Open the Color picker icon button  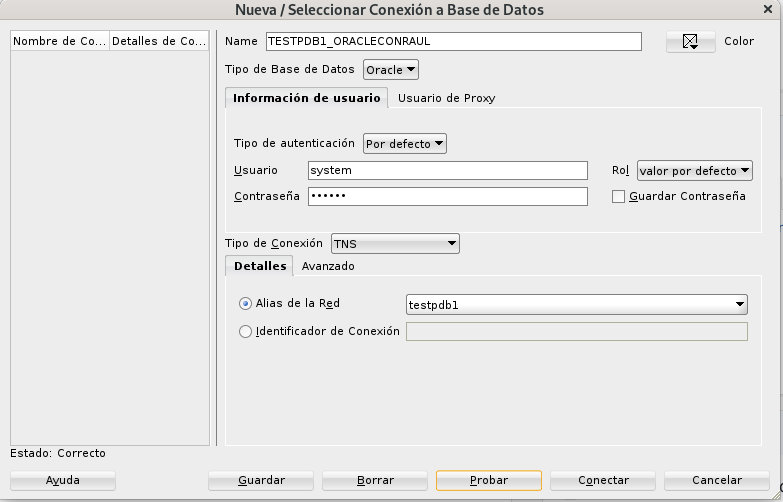tap(690, 42)
